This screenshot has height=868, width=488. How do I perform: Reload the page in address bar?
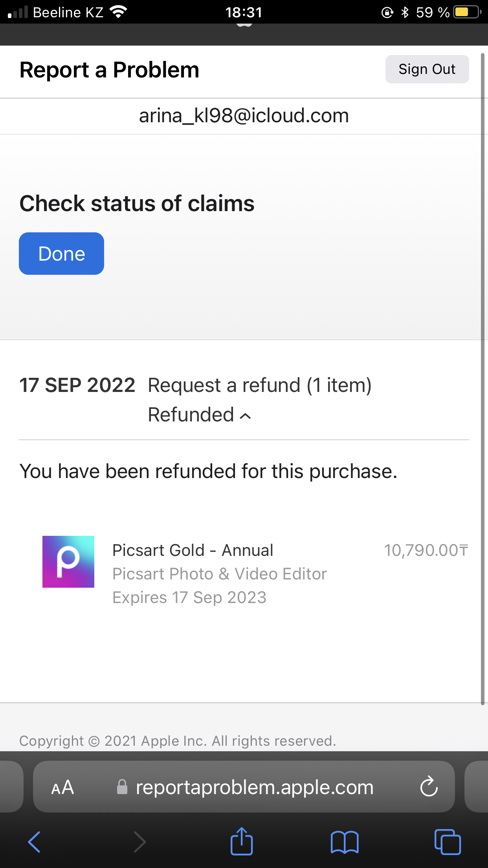pos(429,787)
